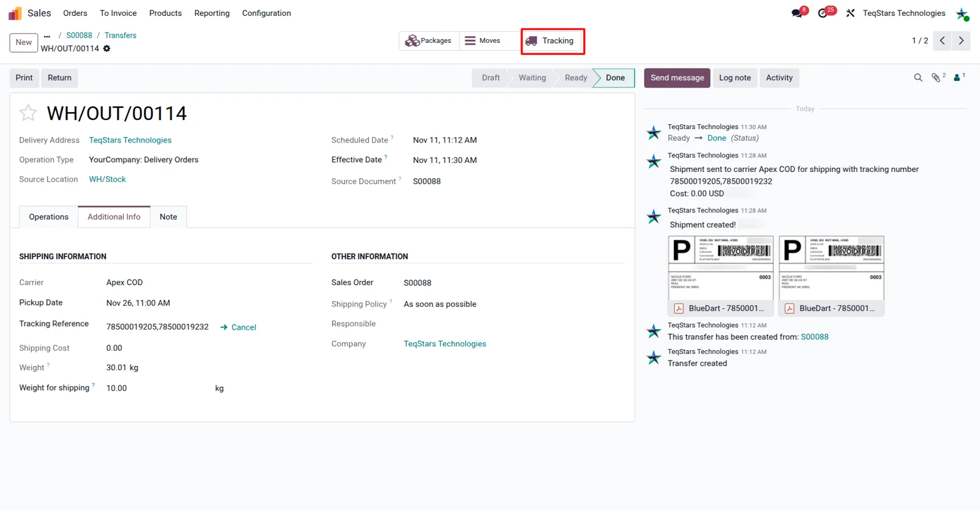Go to the previous record
Image resolution: width=980 pixels, height=511 pixels.
942,41
